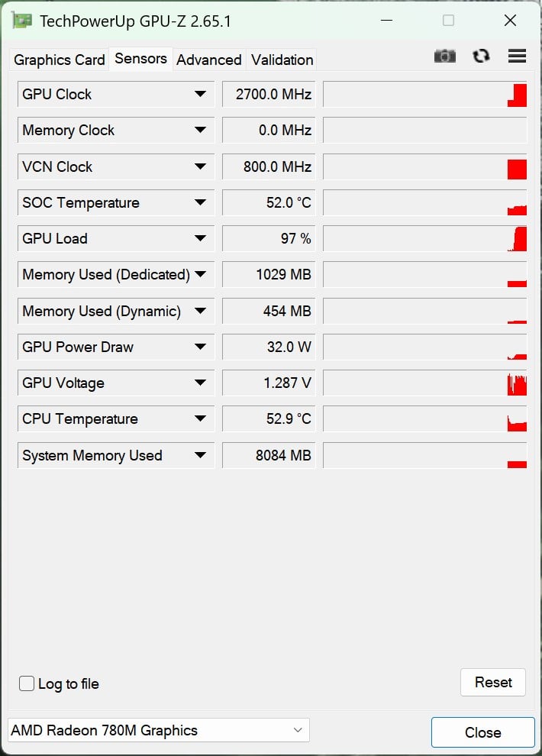Expand the GPU Load sensor dropdown

tap(200, 238)
